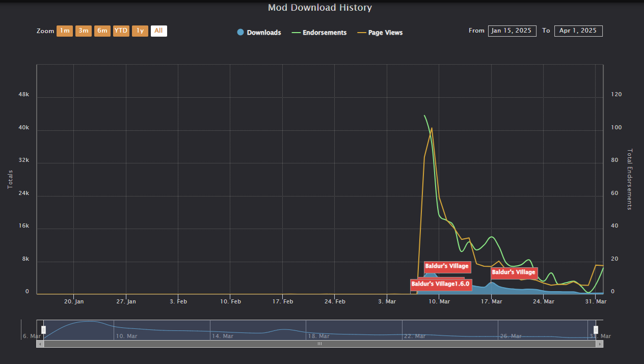Screen dimensions: 644x364
Task: Click the 16k totals axis label
Action: tap(24, 226)
